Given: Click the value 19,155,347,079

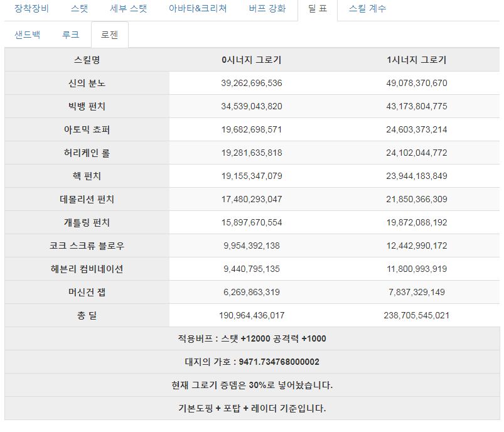Looking at the screenshot, I should click(251, 176).
